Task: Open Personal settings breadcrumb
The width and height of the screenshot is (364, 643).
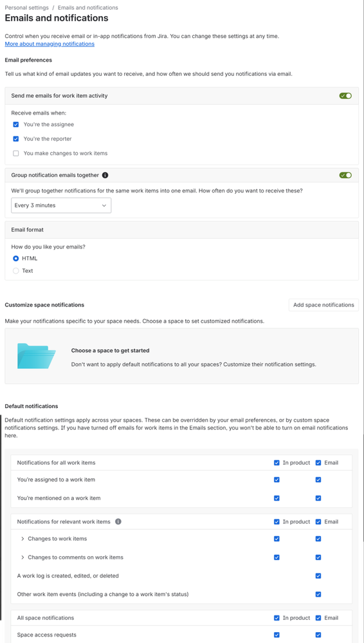Action: [26, 7]
